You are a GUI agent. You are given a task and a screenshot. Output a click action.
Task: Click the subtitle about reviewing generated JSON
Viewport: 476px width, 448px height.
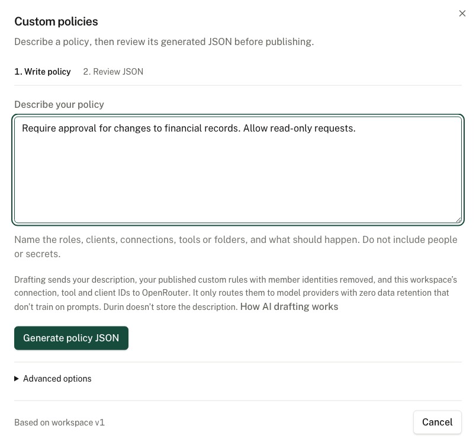pos(164,41)
